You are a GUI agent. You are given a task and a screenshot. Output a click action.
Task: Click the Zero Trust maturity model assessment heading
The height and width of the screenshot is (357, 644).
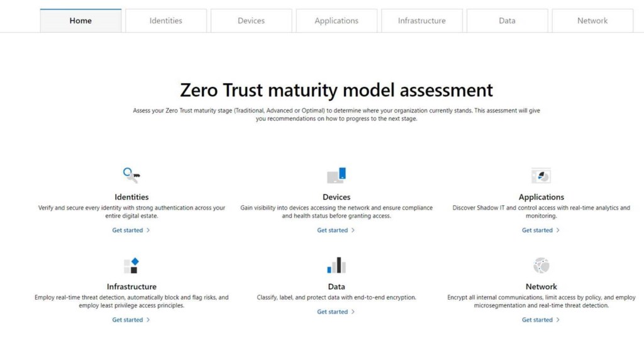[336, 90]
